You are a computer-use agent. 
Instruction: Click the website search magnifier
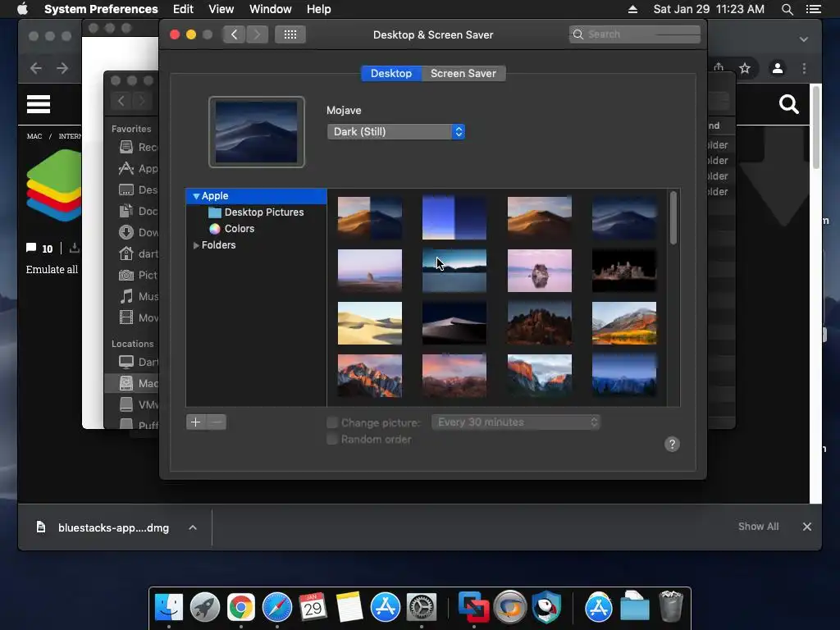[x=788, y=104]
